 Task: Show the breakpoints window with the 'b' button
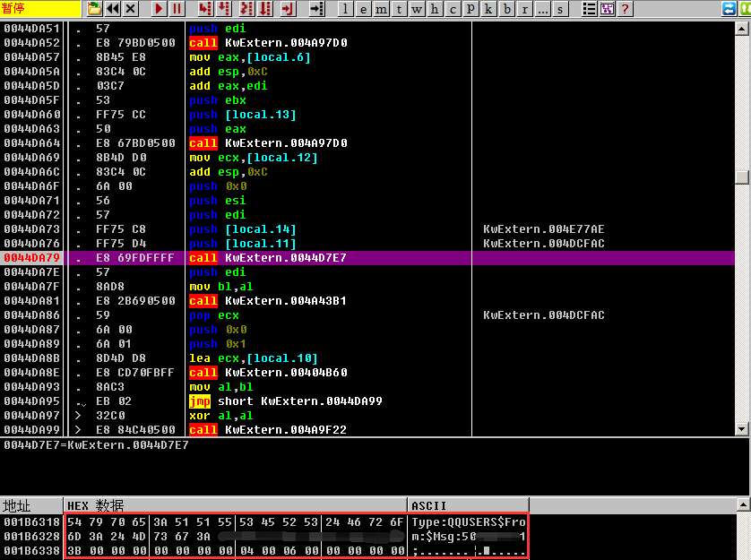click(x=507, y=9)
